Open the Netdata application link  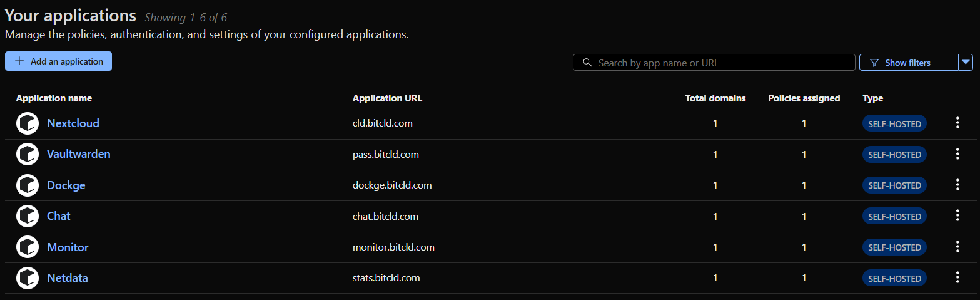click(68, 278)
